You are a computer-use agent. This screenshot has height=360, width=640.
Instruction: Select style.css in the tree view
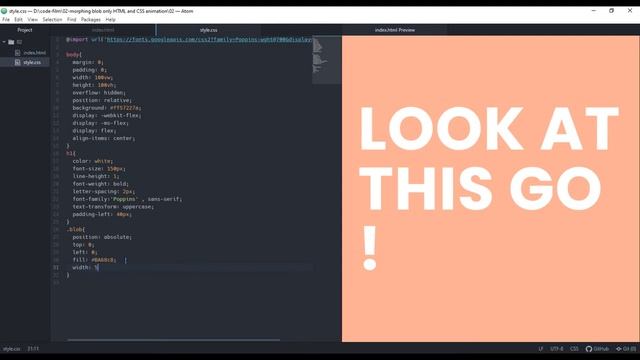click(x=32, y=62)
